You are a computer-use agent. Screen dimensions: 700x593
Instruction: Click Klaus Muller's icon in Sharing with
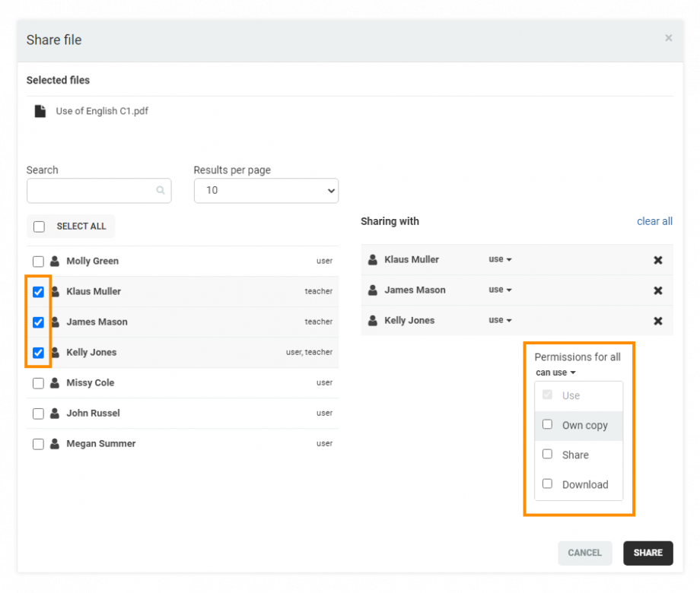[x=373, y=259]
